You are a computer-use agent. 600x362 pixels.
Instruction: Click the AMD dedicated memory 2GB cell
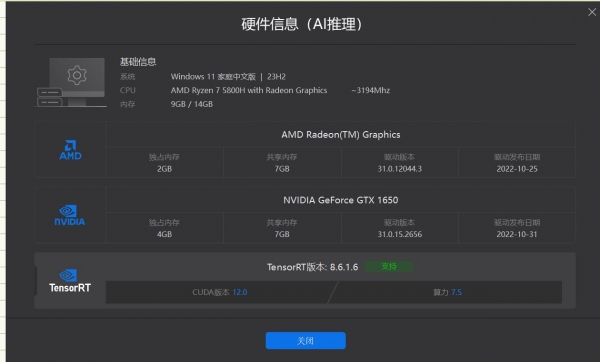(164, 163)
